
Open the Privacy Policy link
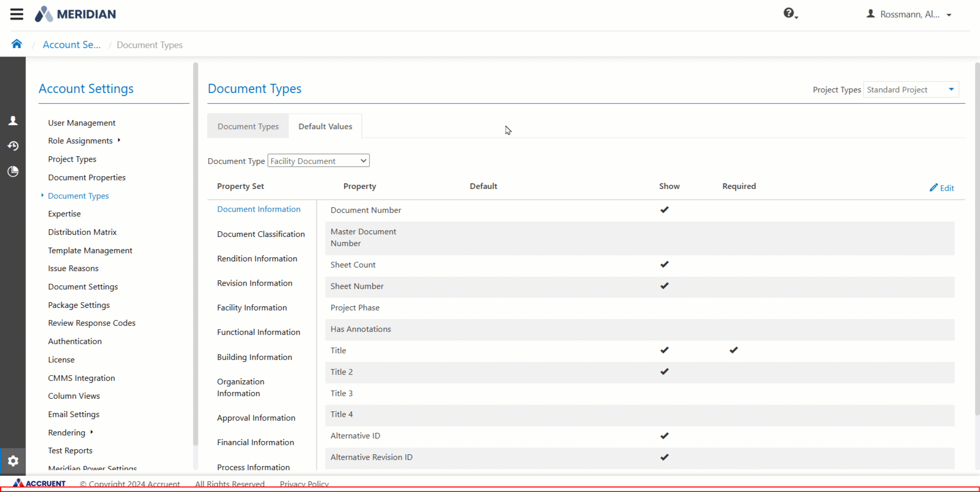point(304,484)
